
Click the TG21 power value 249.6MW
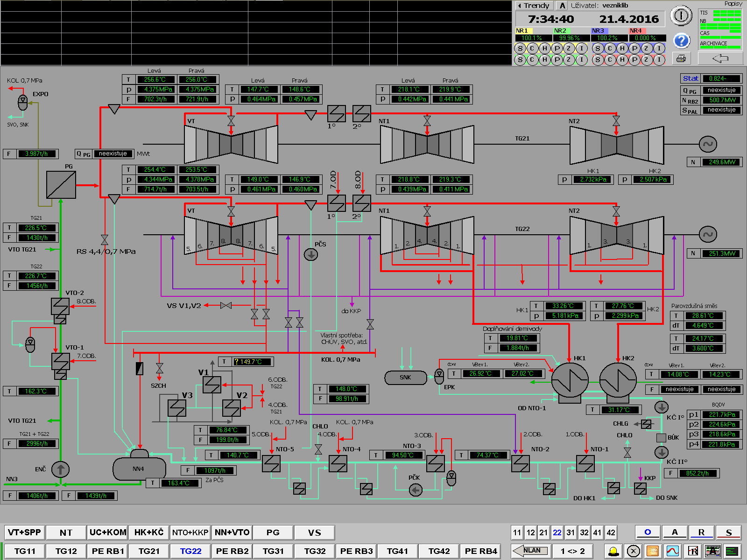click(722, 162)
